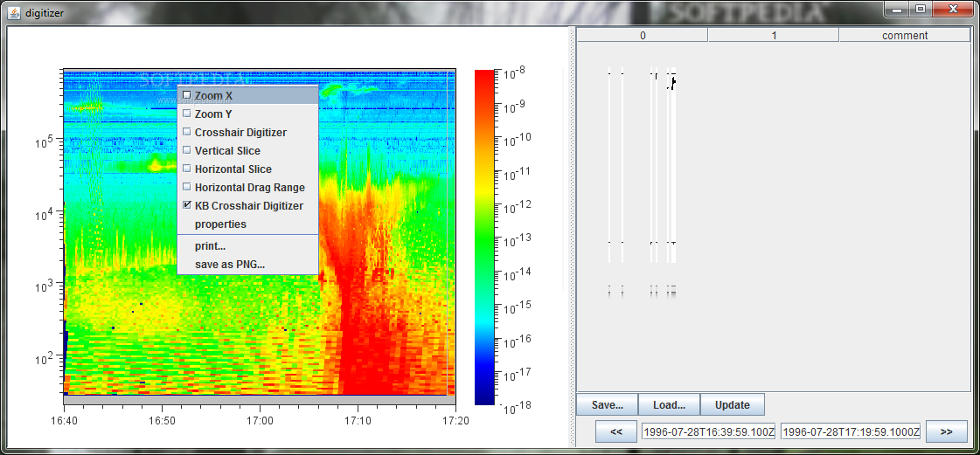The image size is (980, 455).
Task: Enable the Zoom X checkbox
Action: click(x=186, y=95)
